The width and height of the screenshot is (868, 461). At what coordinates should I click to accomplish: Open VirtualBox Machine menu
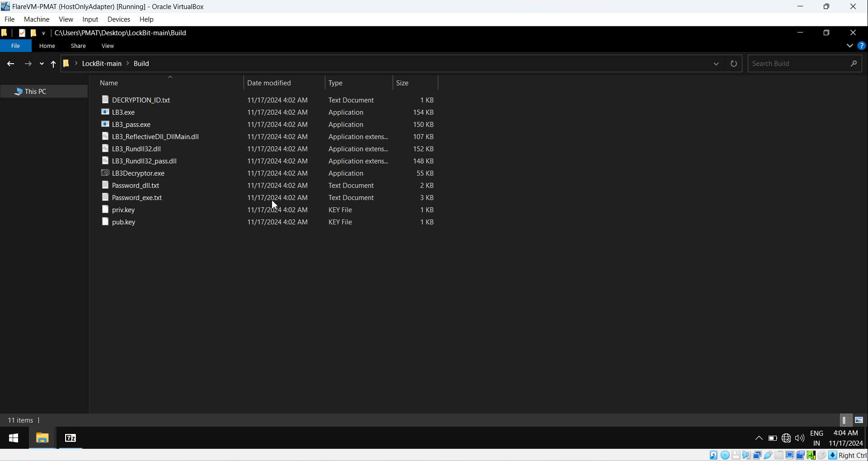(x=37, y=19)
